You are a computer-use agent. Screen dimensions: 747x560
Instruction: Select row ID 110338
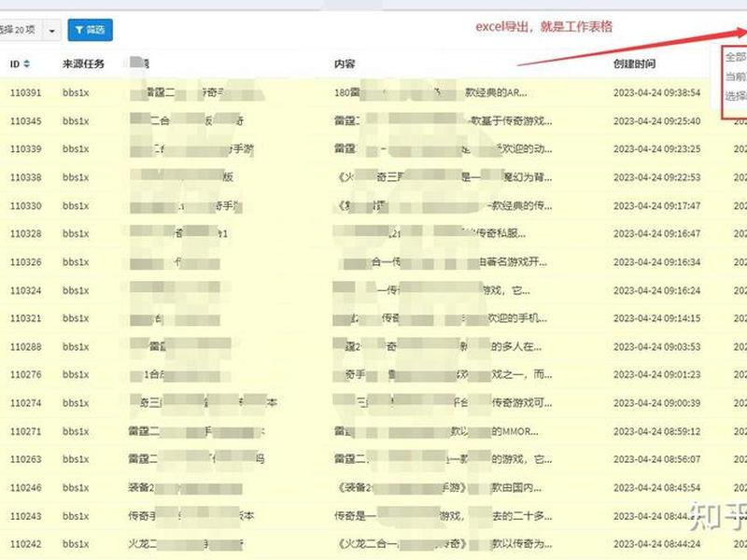[26, 177]
